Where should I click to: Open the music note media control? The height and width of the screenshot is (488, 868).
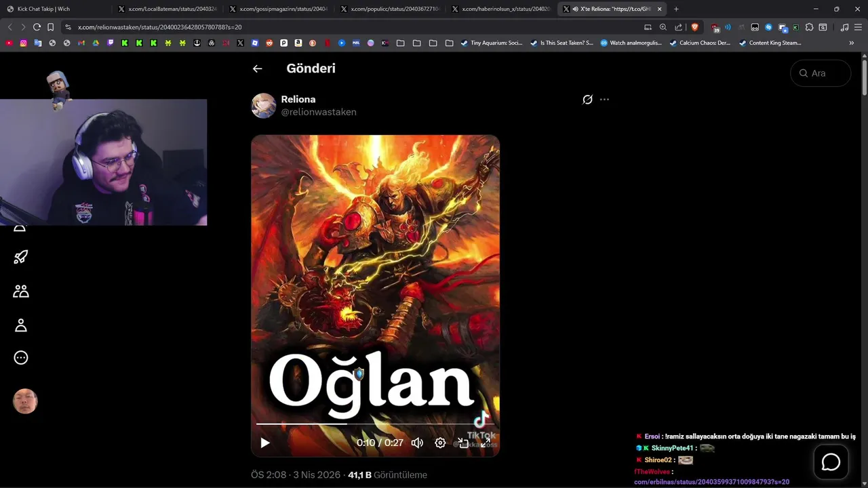tap(844, 27)
